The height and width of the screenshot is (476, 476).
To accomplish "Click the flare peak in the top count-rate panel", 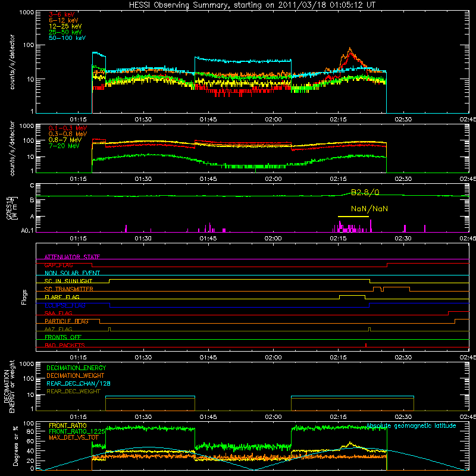I will click(350, 49).
